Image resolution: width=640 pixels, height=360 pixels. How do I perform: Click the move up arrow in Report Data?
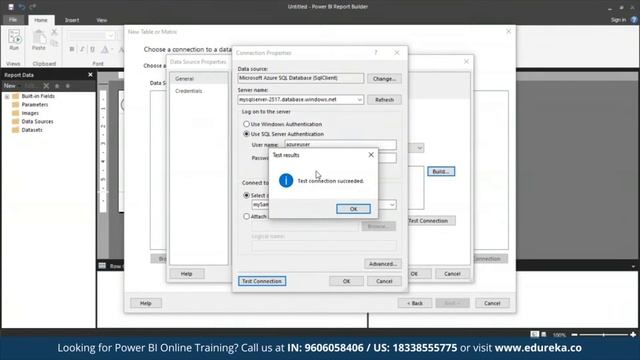coord(57,86)
